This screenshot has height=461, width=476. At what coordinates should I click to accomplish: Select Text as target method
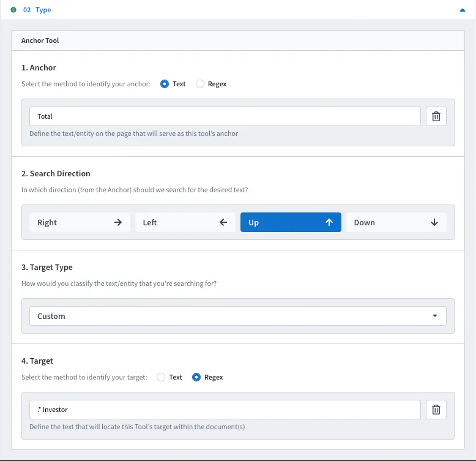coord(161,377)
